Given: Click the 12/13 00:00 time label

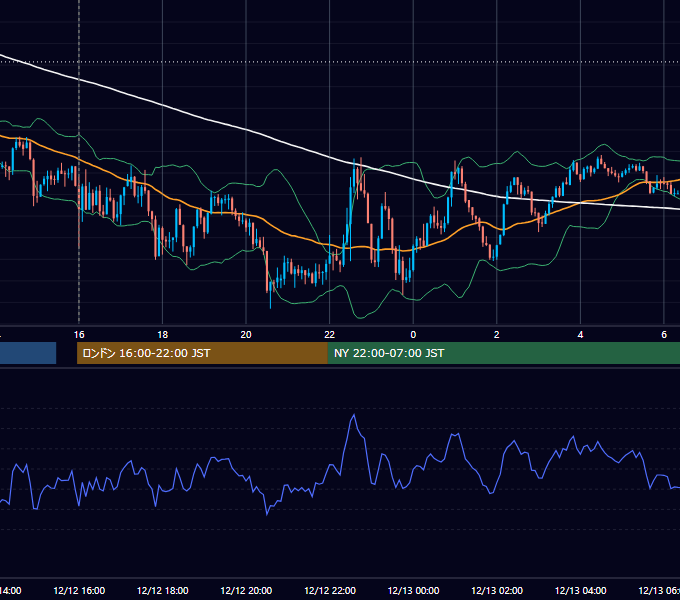Looking at the screenshot, I should coord(413,590).
